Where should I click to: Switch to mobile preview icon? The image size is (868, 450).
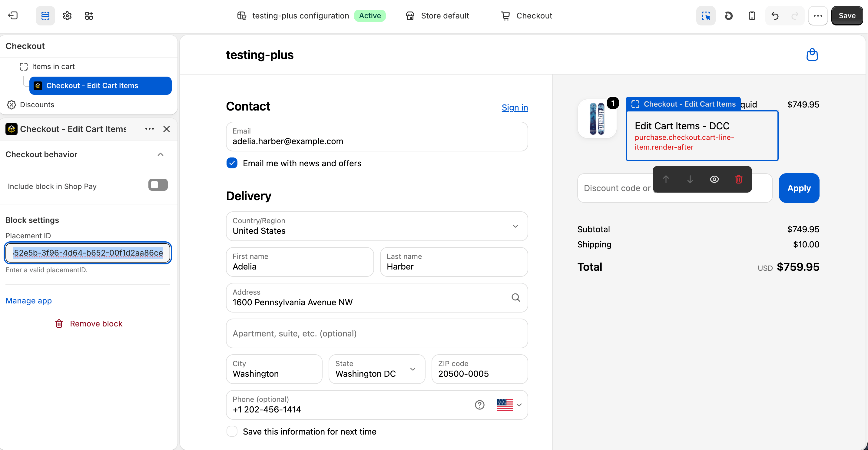752,16
